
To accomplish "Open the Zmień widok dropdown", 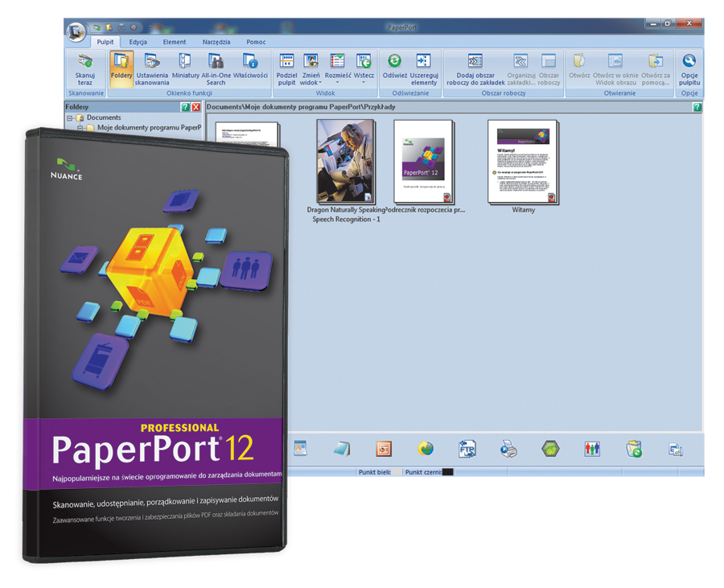I will pyautogui.click(x=311, y=68).
